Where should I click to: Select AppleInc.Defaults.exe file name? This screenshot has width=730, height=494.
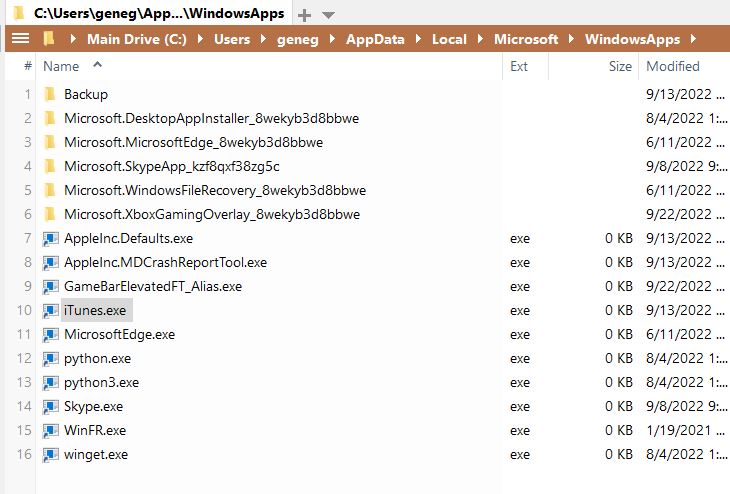point(128,238)
